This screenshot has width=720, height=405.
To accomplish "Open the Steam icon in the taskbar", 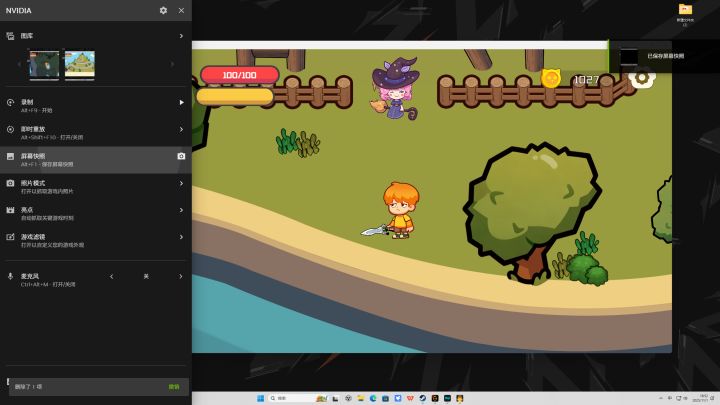I will tap(422, 398).
